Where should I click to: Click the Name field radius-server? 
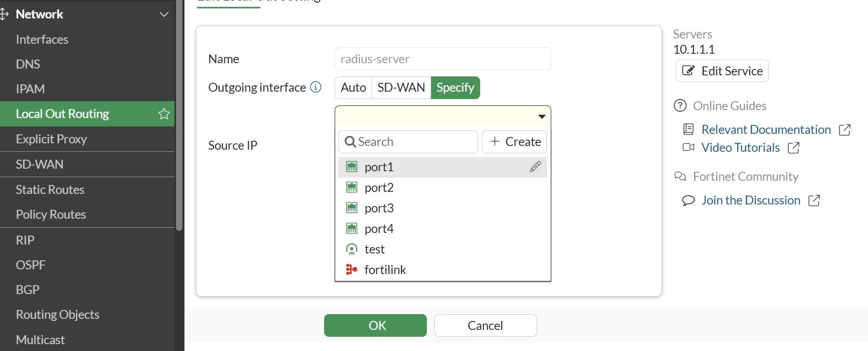point(443,59)
